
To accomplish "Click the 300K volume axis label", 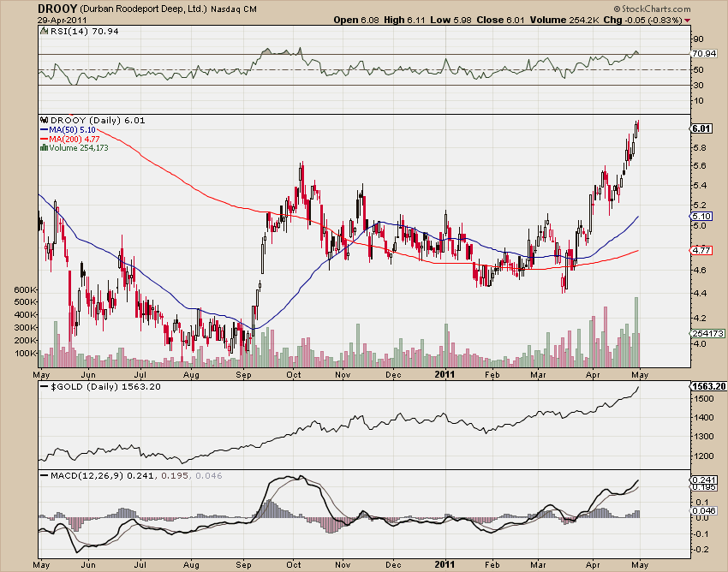I will (x=26, y=327).
